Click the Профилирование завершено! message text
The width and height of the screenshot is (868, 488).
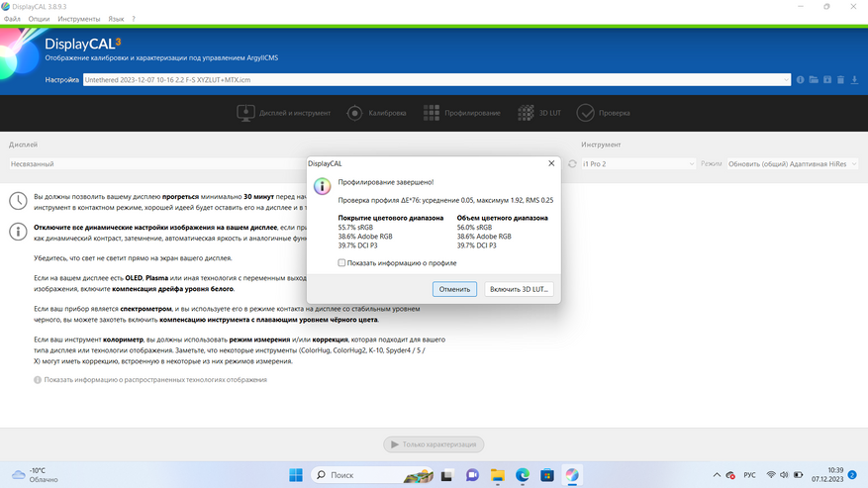pos(386,182)
